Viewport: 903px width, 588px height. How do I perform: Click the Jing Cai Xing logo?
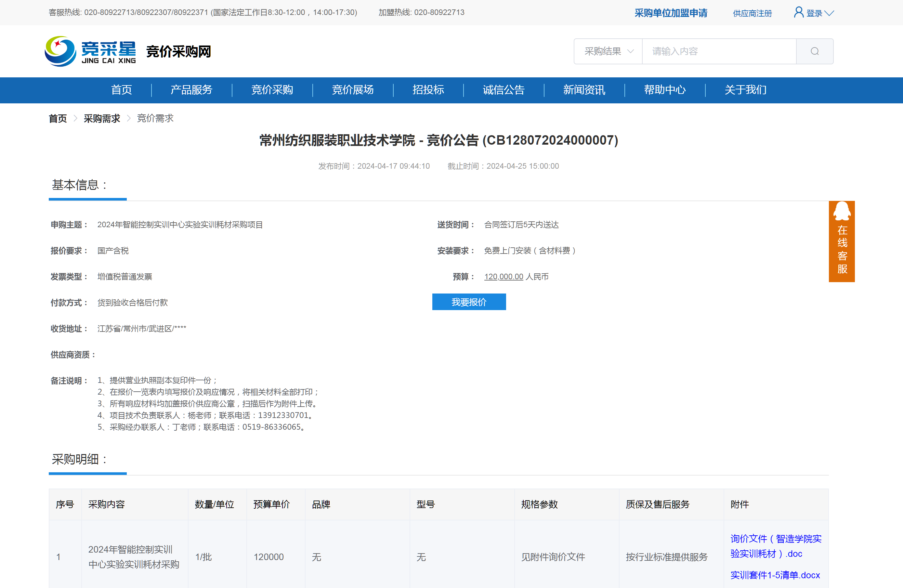[x=90, y=51]
